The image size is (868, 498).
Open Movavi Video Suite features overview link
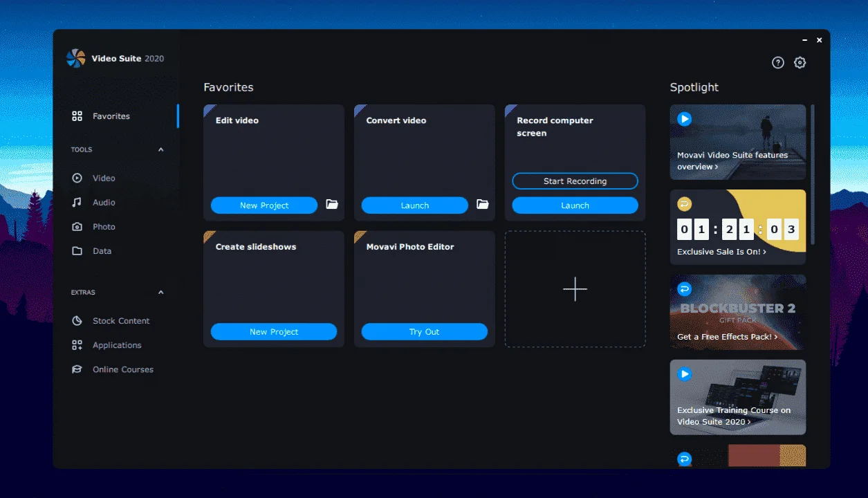click(x=732, y=161)
